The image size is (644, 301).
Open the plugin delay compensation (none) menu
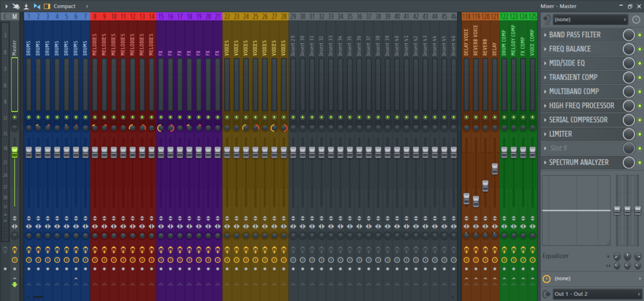597,279
